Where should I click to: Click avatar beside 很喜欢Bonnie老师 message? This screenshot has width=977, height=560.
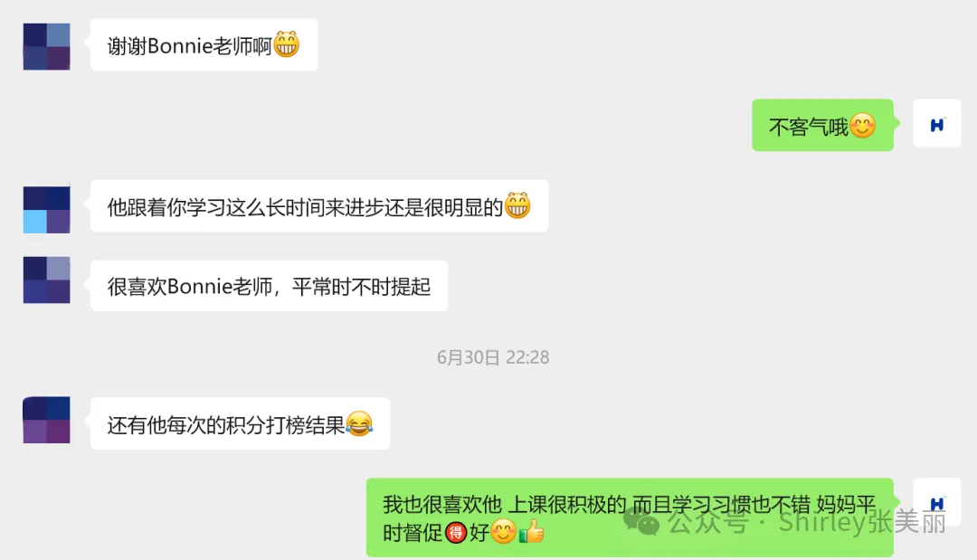[x=47, y=280]
